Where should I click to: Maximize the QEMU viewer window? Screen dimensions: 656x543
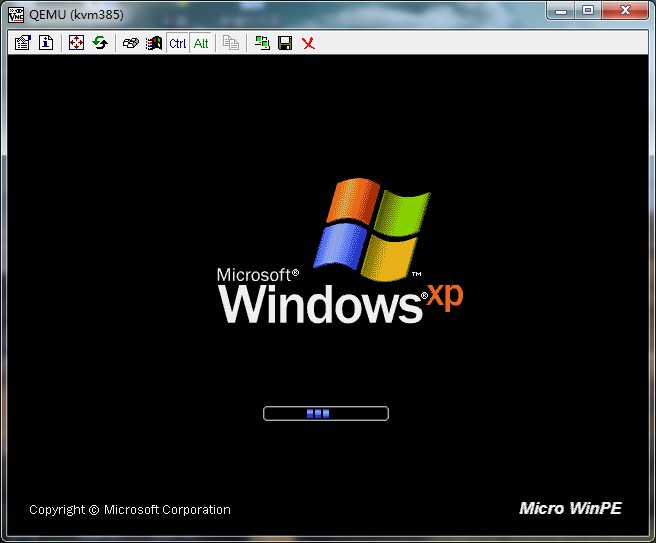pos(588,11)
